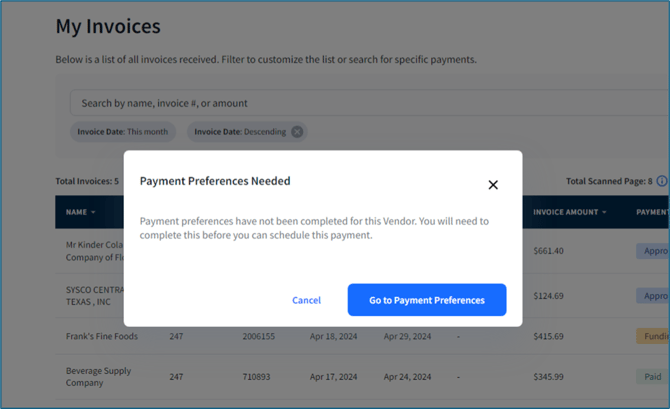Open the Frank's Fine Foods invoice row
Viewport: 670px width, 409px height.
[102, 337]
